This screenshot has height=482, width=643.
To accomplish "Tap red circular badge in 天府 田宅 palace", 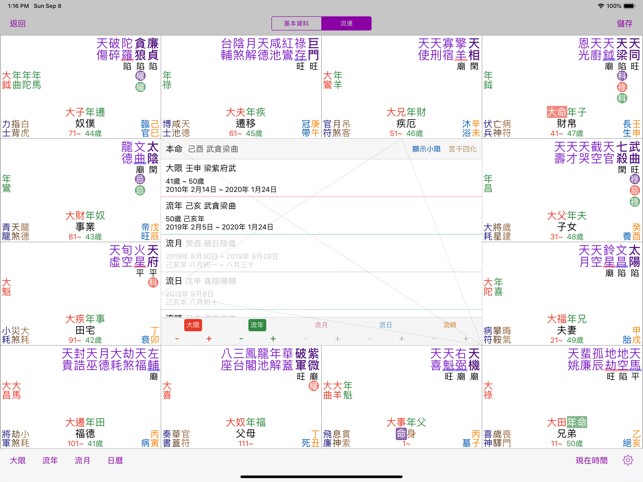I will pyautogui.click(x=153, y=282).
